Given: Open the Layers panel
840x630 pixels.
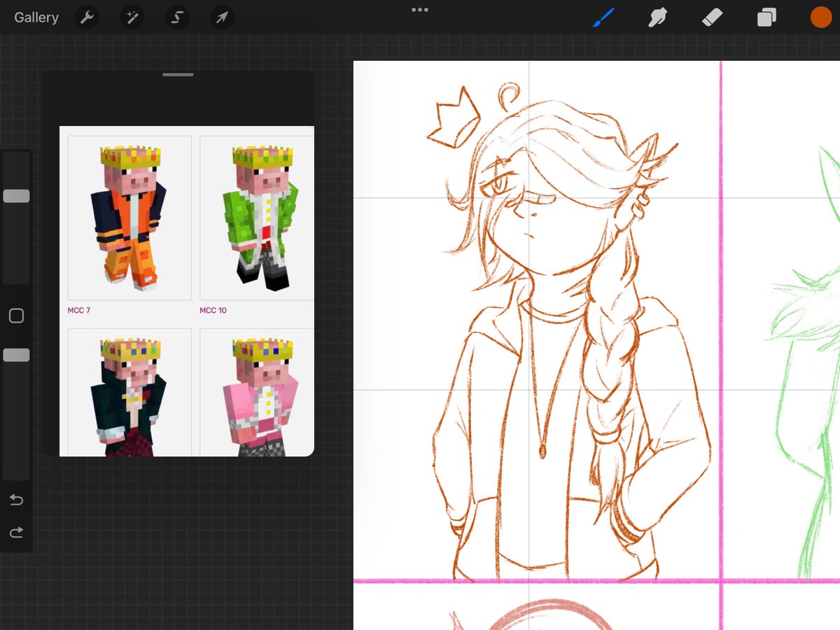Looking at the screenshot, I should (766, 17).
